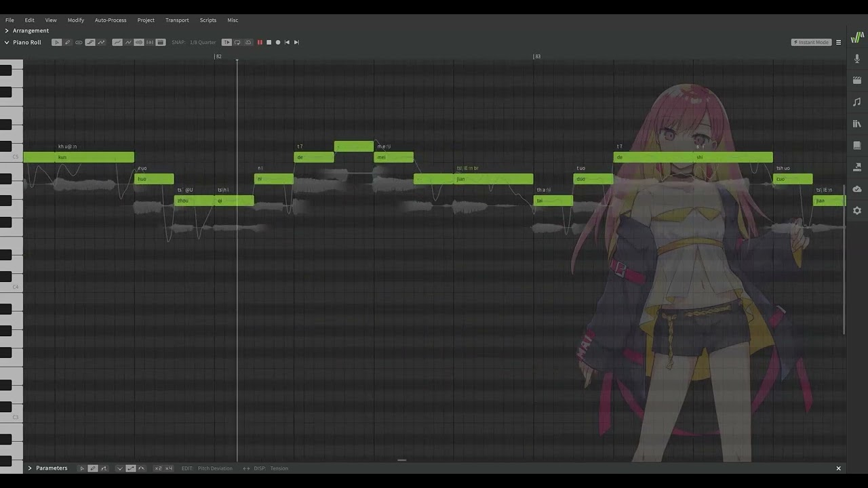868x488 pixels.
Task: Select the 'mei' note
Action: [x=394, y=157]
